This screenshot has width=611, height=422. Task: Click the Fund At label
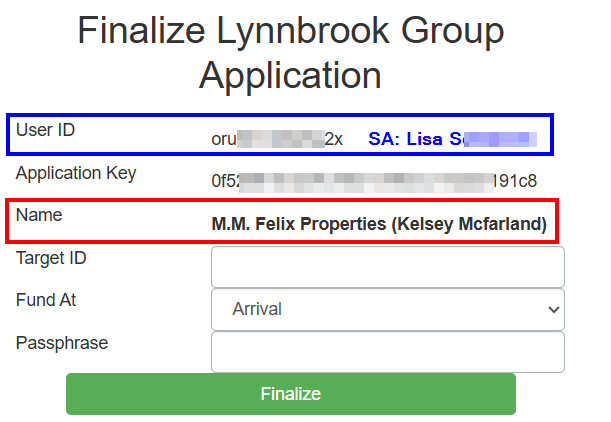click(x=46, y=300)
